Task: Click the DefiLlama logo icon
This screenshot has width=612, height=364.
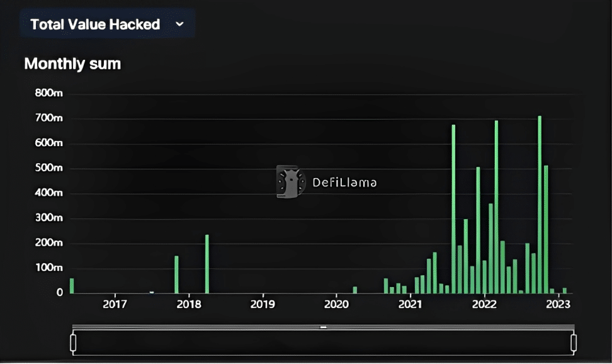Action: tap(290, 181)
